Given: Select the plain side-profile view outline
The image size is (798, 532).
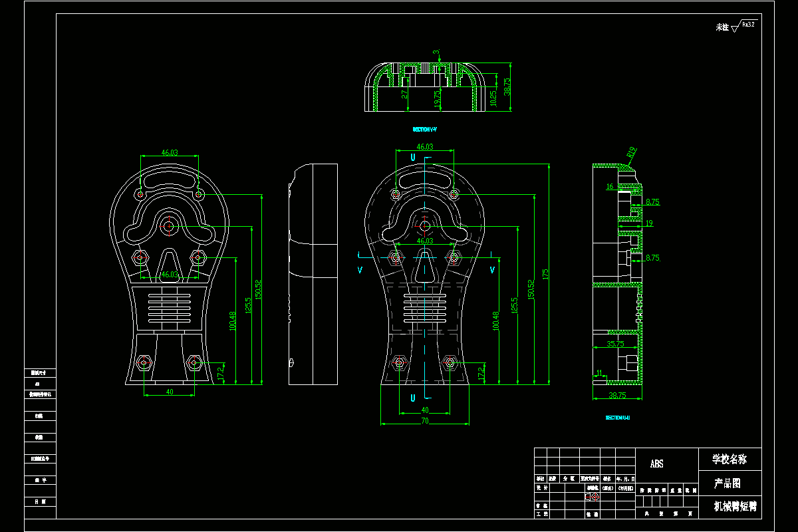Looking at the screenshot, I should 313,274.
